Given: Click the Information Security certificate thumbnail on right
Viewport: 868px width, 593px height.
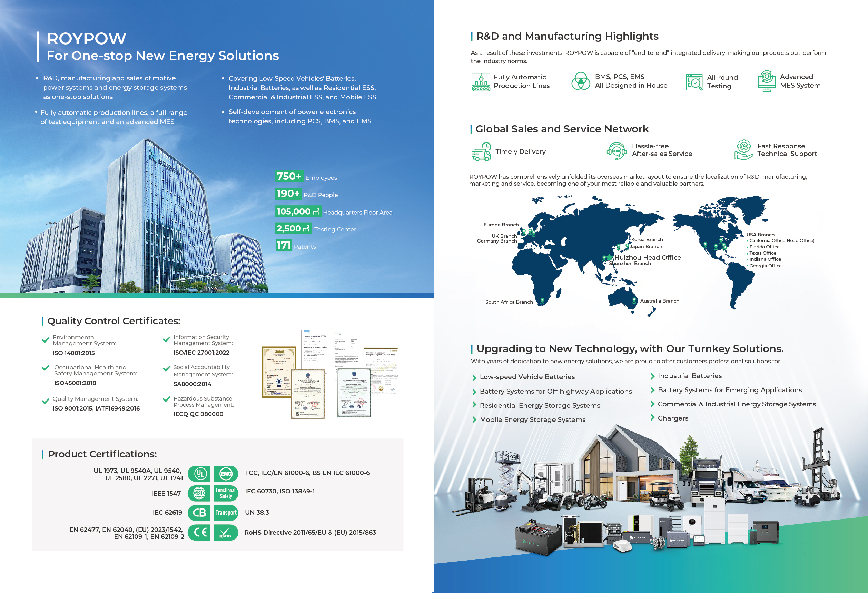Looking at the screenshot, I should point(381,370).
